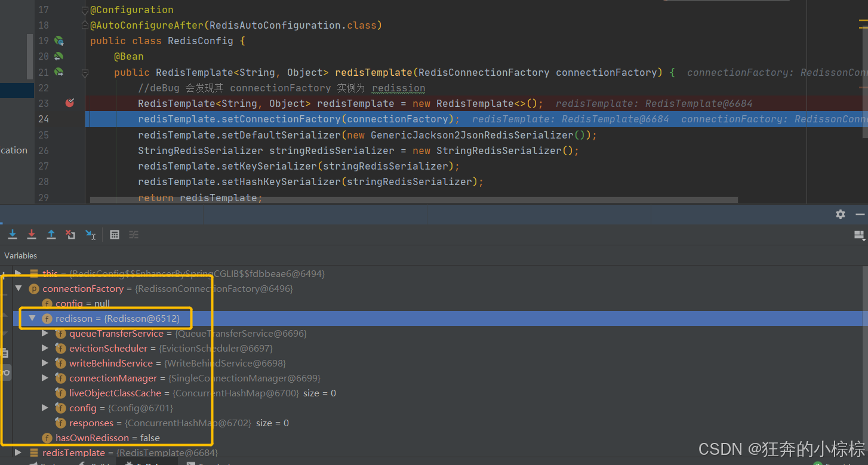Click the left project panel vertical scrollbar
The height and width of the screenshot is (465, 868).
(30, 57)
